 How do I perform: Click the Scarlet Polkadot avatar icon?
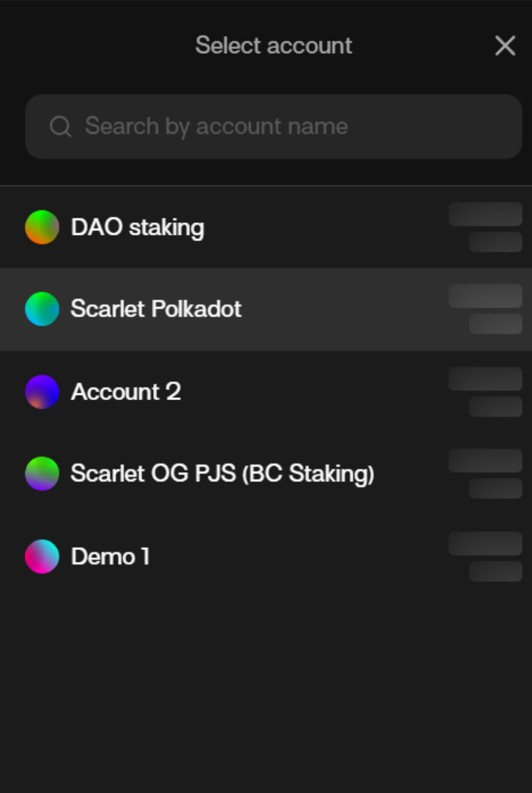[42, 309]
